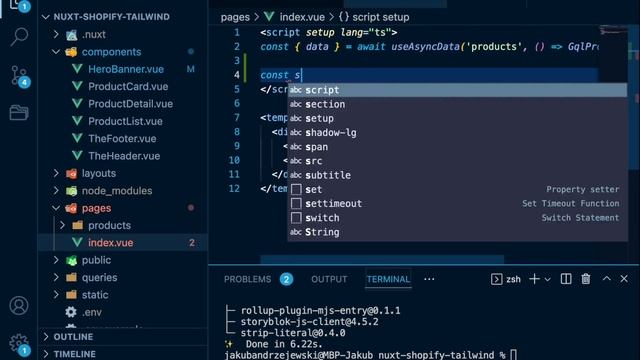The height and width of the screenshot is (360, 640).
Task: Expand the public folder
Action: click(56, 260)
